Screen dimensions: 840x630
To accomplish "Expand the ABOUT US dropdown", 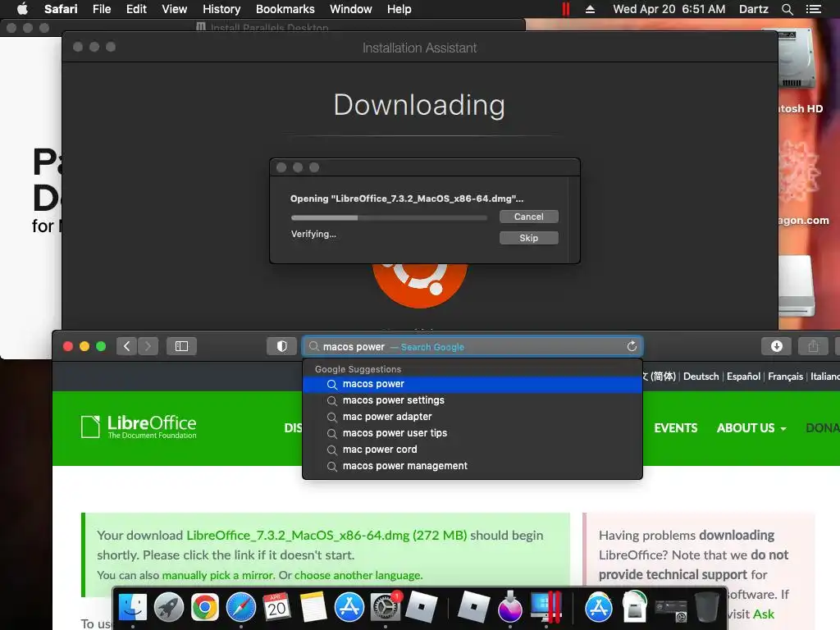I will click(x=751, y=428).
